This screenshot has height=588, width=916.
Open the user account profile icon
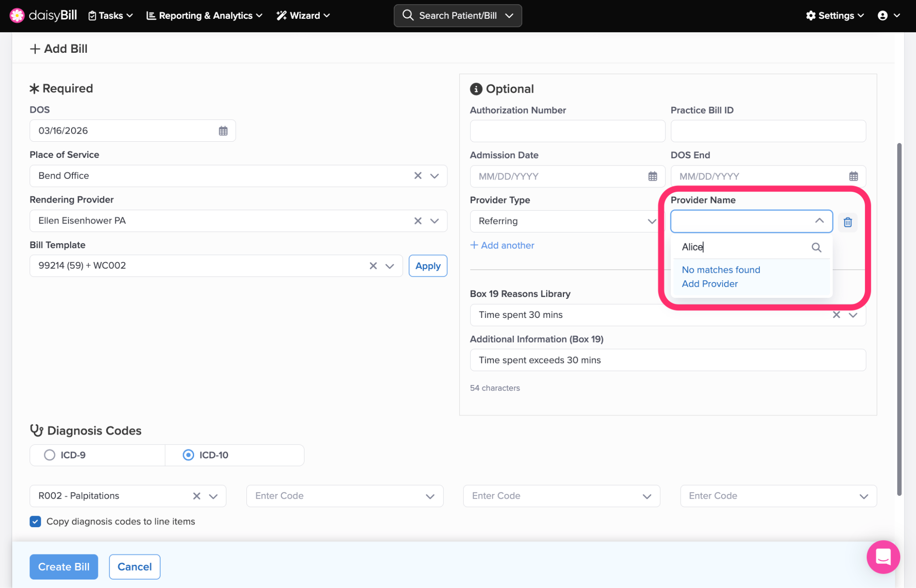tap(882, 16)
